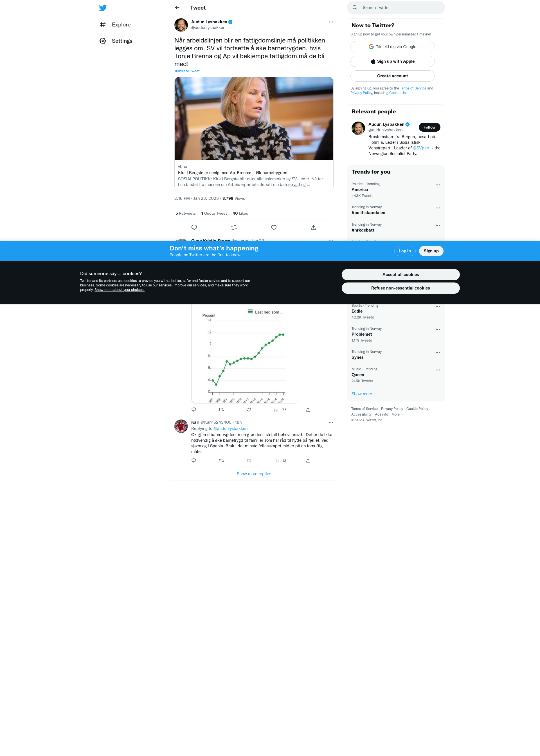The width and height of the screenshot is (540, 756).
Task: Go back using the arrow icon
Action: [177, 8]
